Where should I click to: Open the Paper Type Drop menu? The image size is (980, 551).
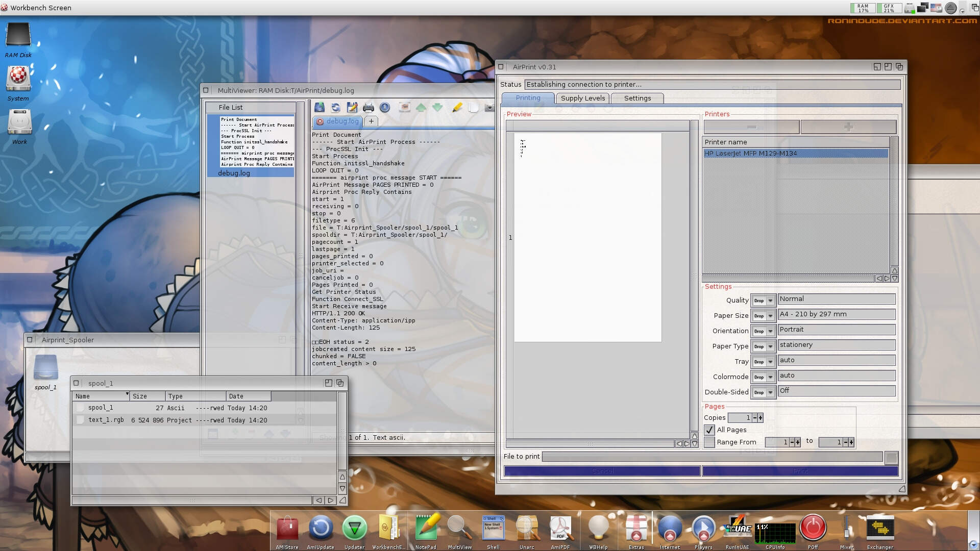pos(763,346)
